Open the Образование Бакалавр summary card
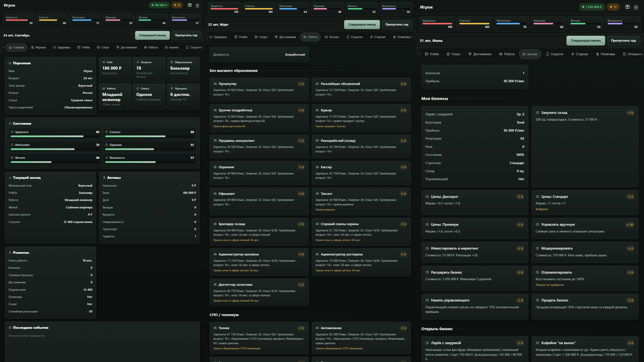The image size is (644, 362). tap(183, 69)
